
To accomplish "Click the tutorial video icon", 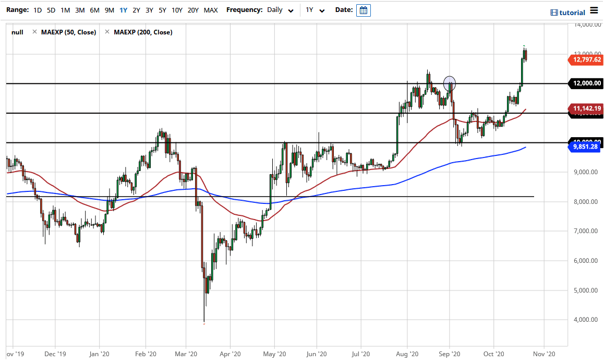I will click(x=554, y=13).
